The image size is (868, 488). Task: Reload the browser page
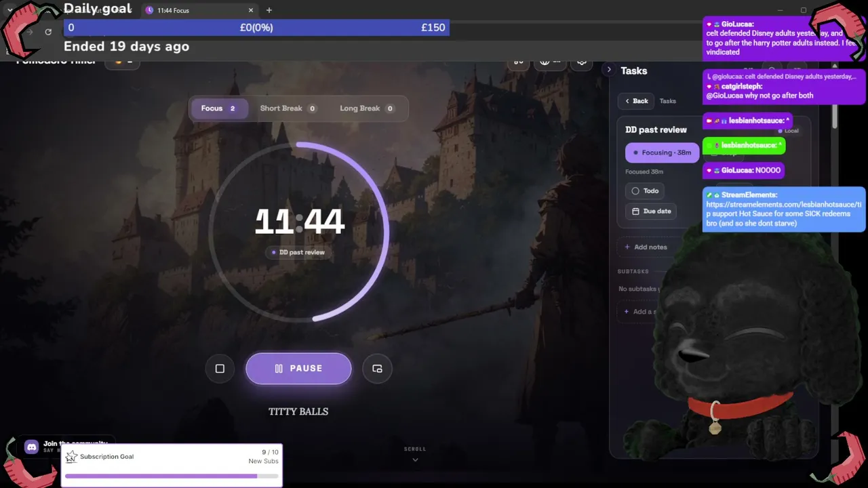pyautogui.click(x=48, y=32)
